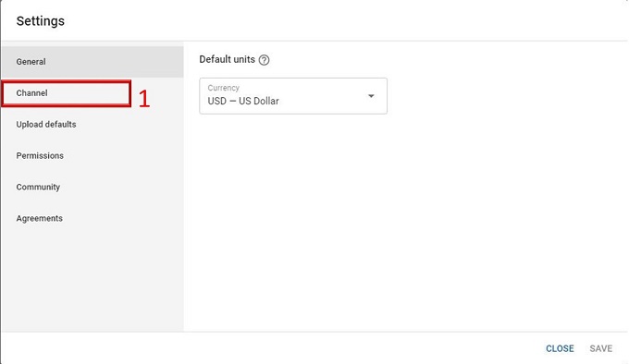This screenshot has width=629, height=364.
Task: Open Community settings section
Action: click(x=92, y=187)
